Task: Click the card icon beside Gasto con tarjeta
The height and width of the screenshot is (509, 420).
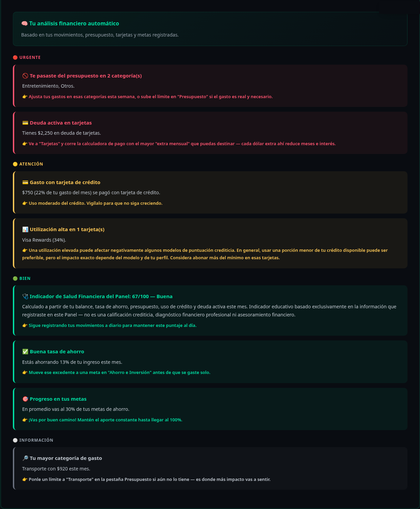Action: [25, 182]
